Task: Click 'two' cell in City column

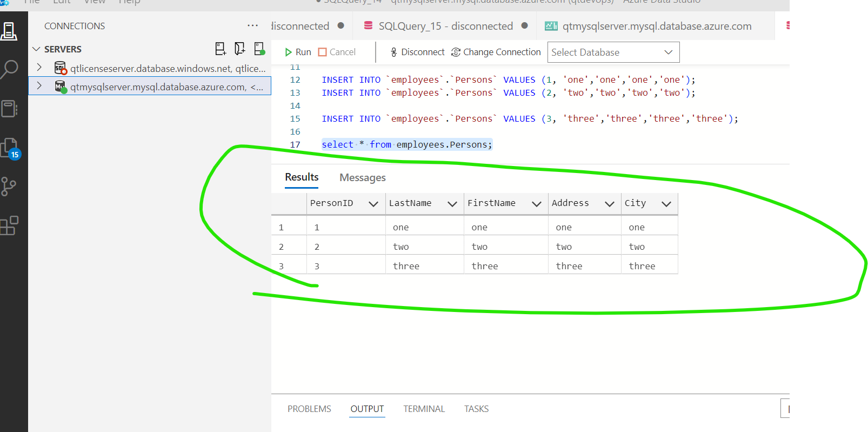Action: coord(649,247)
